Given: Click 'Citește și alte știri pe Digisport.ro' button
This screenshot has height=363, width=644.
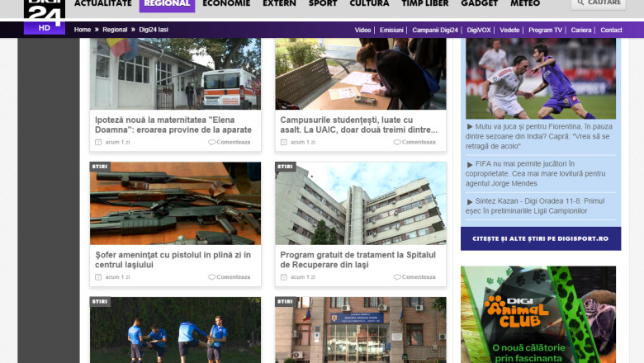Looking at the screenshot, I should click(540, 238).
